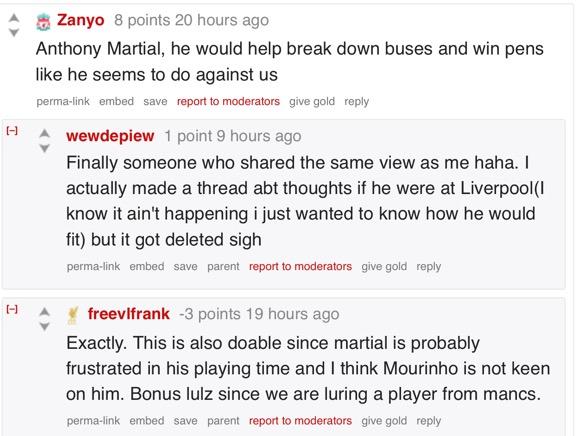
Task: Upvote wewdepiew's reply
Action: (x=44, y=133)
